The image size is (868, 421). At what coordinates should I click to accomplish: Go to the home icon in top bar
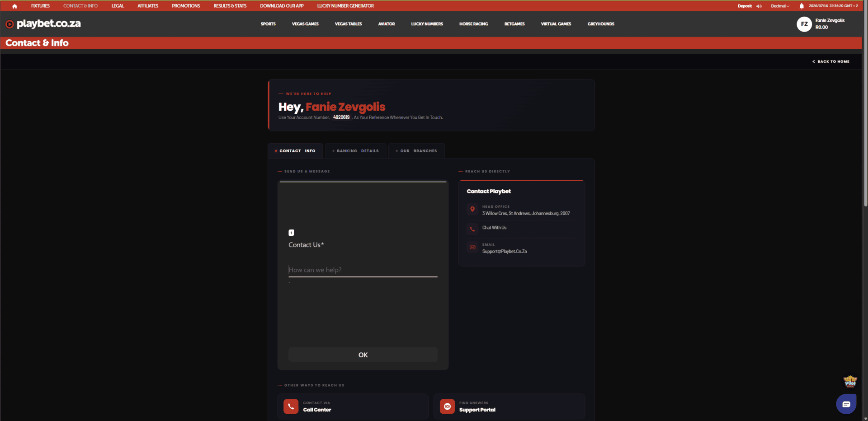14,6
